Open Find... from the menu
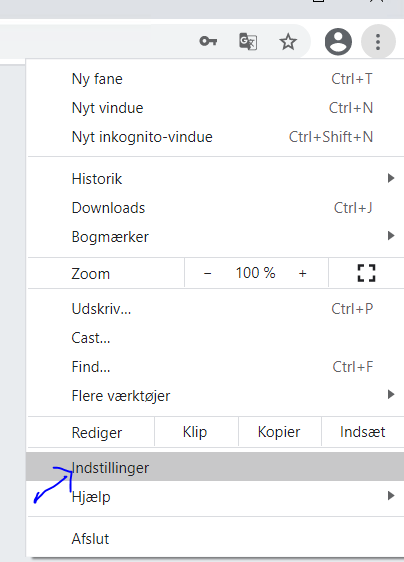Viewport: 404px width, 562px height. [x=216, y=367]
